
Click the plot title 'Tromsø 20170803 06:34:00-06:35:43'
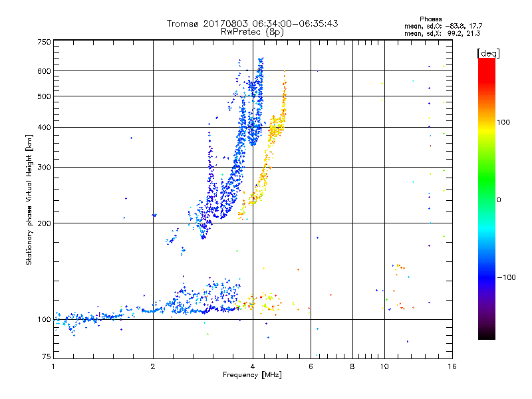coord(252,23)
